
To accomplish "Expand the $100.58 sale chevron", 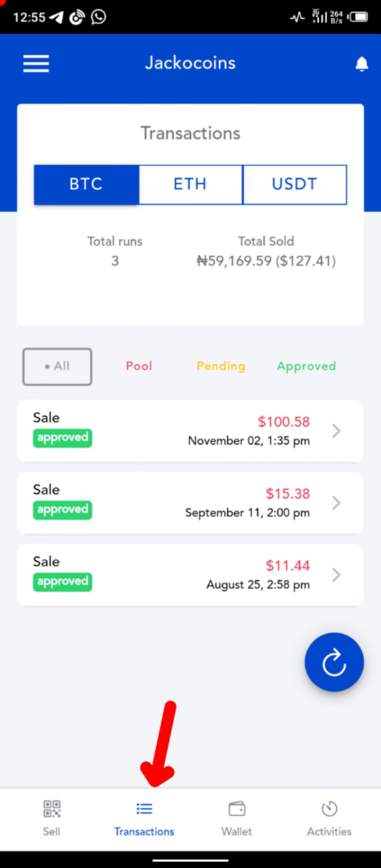I will point(336,431).
